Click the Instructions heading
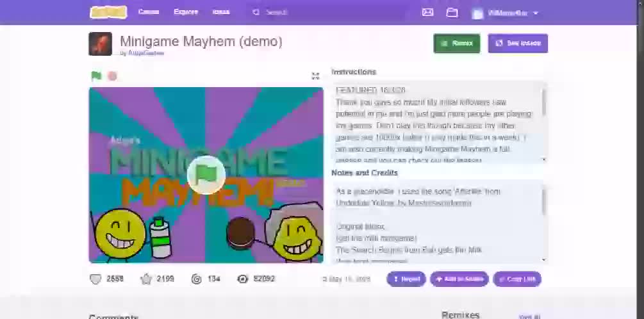 click(354, 72)
